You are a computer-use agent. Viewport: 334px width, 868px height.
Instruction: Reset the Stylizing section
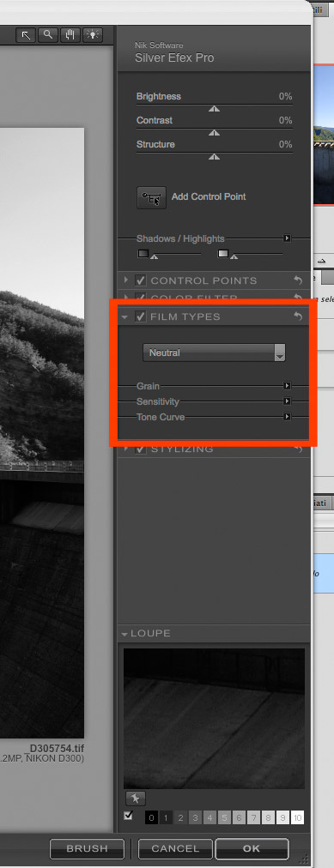[298, 449]
